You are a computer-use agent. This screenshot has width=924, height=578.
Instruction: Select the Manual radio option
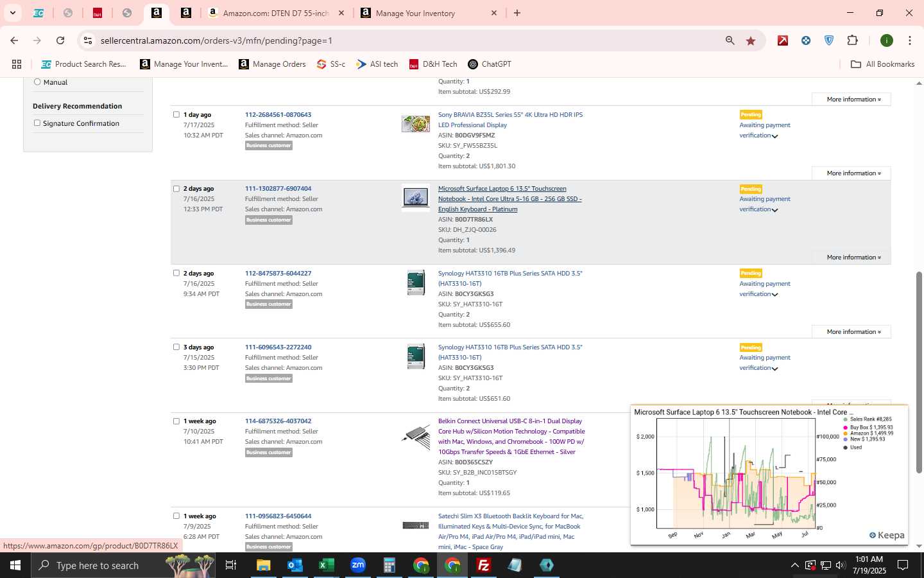tap(37, 82)
